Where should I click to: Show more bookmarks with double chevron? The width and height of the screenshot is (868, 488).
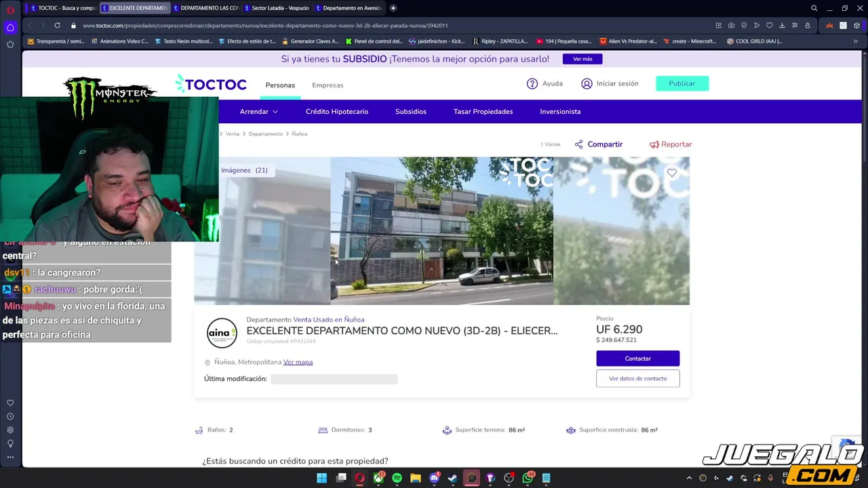[855, 41]
